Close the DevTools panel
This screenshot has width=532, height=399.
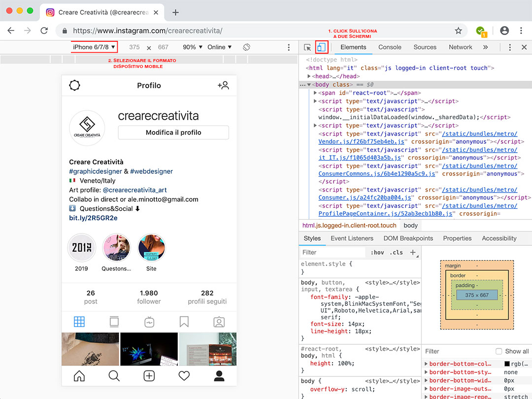(524, 47)
